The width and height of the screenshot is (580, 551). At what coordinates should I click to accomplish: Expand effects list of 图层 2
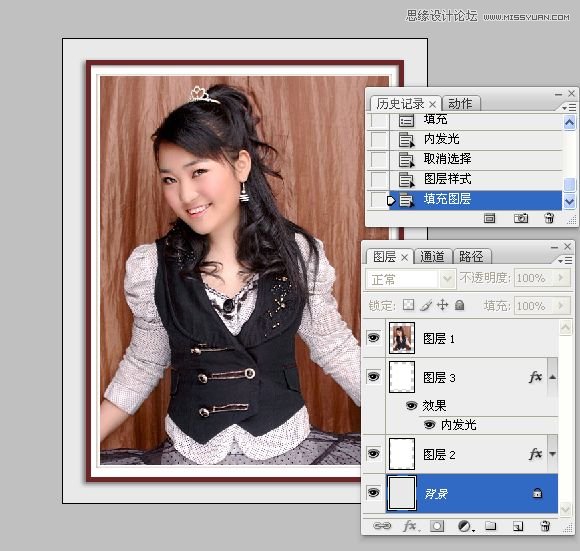point(552,454)
